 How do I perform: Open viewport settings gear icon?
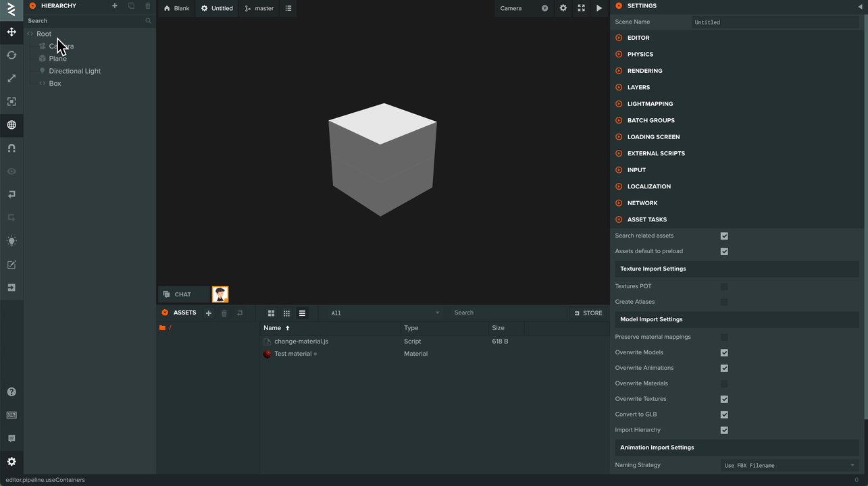(x=563, y=8)
